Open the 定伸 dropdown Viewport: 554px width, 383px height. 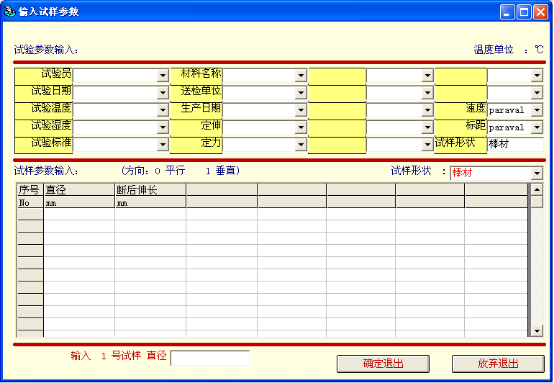coord(301,127)
